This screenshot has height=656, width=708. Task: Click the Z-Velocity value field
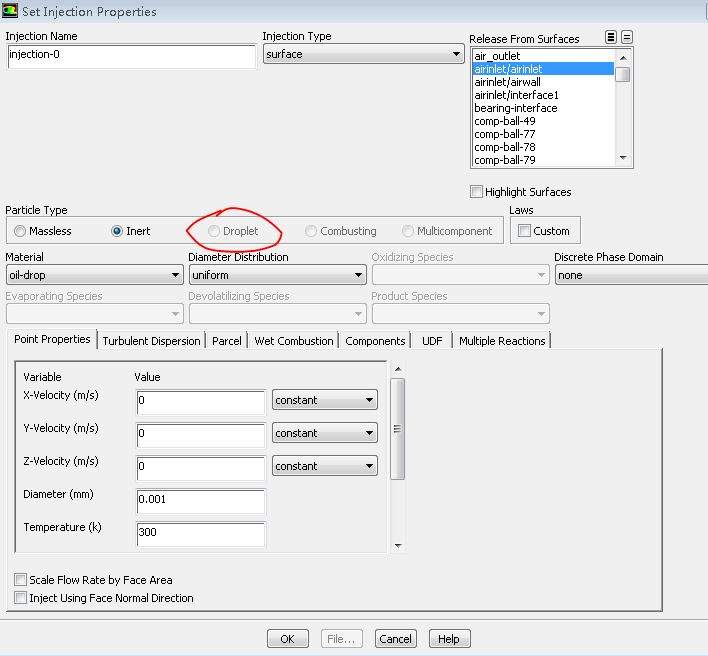(201, 468)
